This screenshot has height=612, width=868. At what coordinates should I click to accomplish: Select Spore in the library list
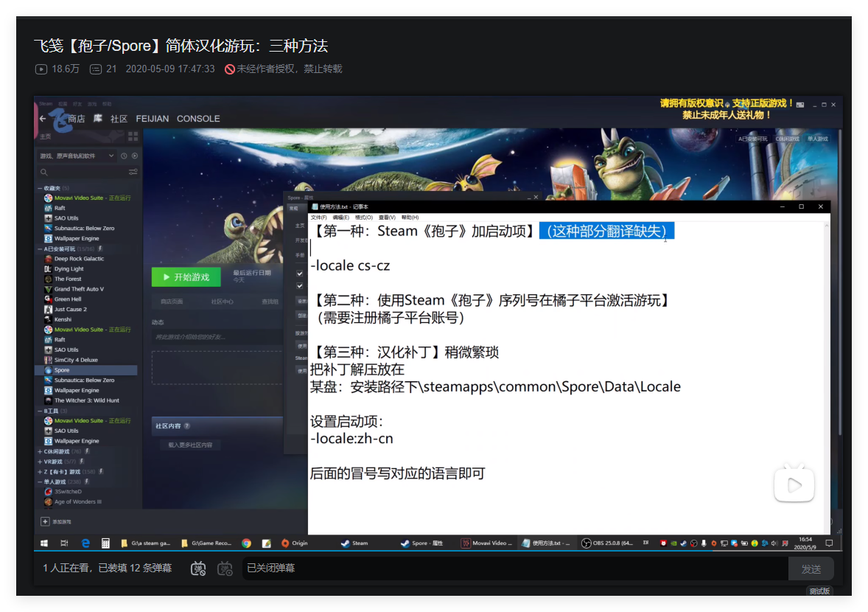click(x=85, y=370)
